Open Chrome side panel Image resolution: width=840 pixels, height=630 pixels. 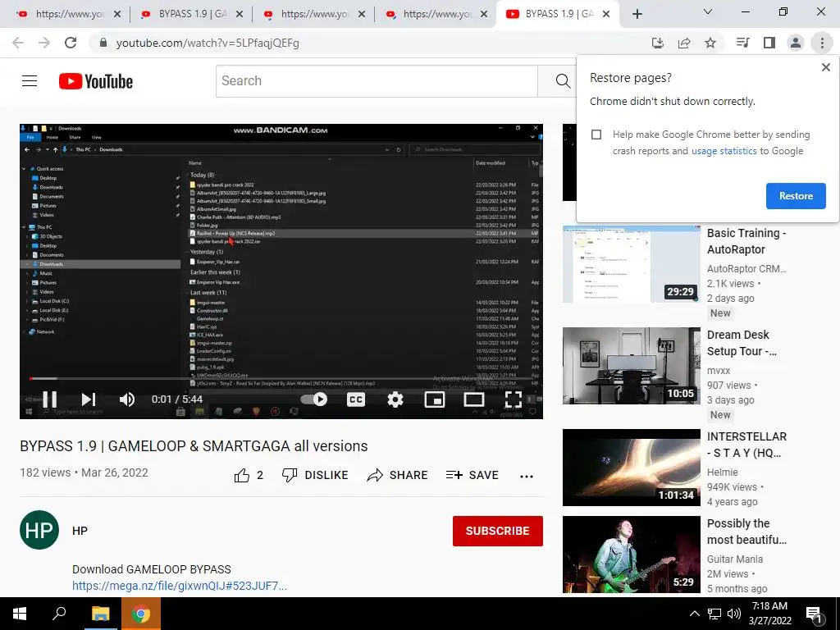(x=769, y=43)
